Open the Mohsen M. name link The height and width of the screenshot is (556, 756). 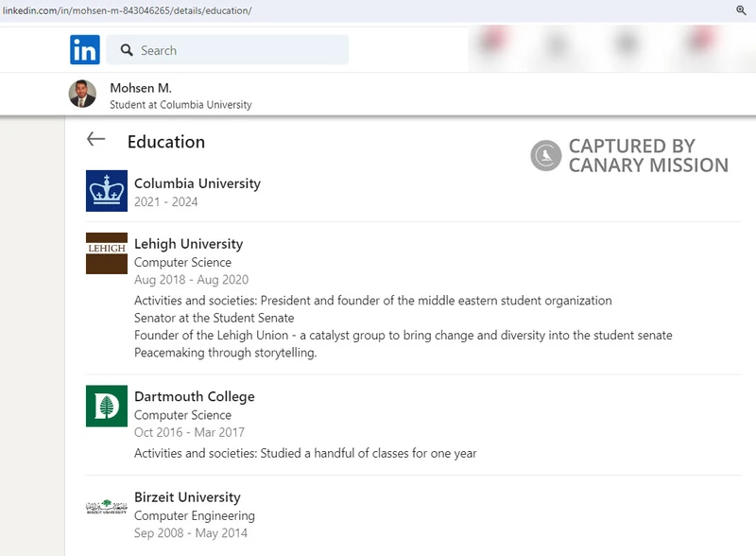(141, 88)
